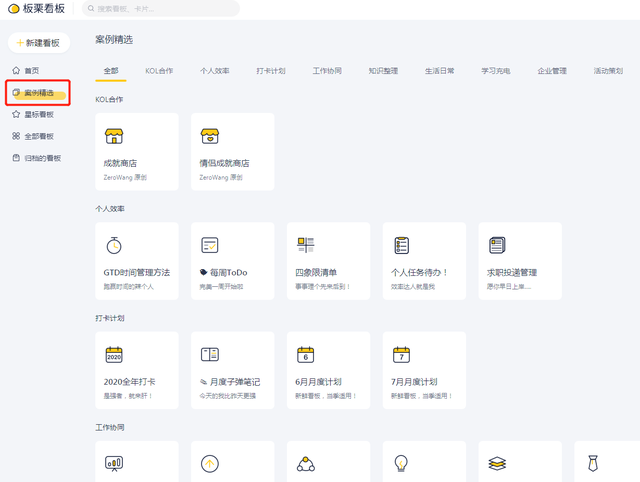Open the 7月月度计划 card title

coord(414,382)
